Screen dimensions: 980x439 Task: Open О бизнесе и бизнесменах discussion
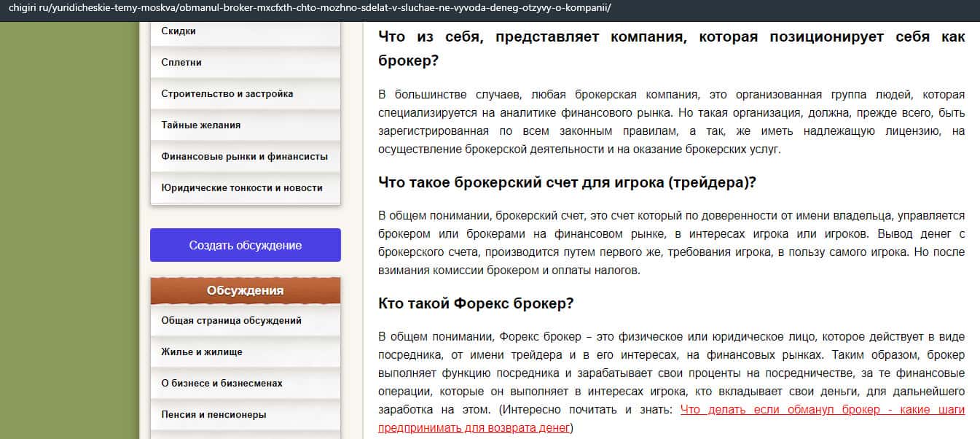(222, 384)
